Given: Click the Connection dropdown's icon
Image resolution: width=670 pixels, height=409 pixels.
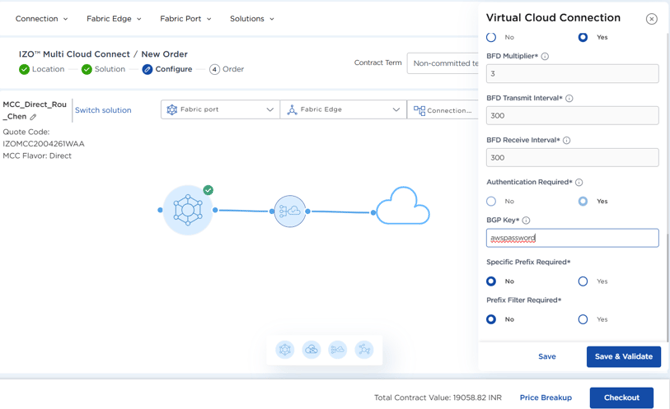Looking at the screenshot, I should pos(419,111).
